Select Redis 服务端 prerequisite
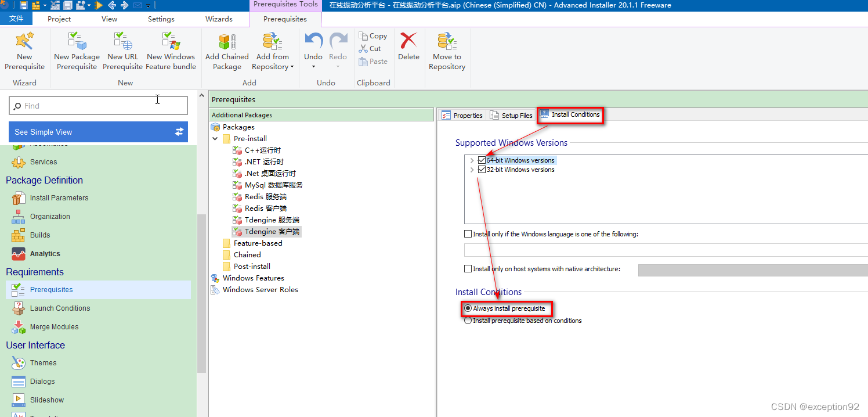 [266, 197]
